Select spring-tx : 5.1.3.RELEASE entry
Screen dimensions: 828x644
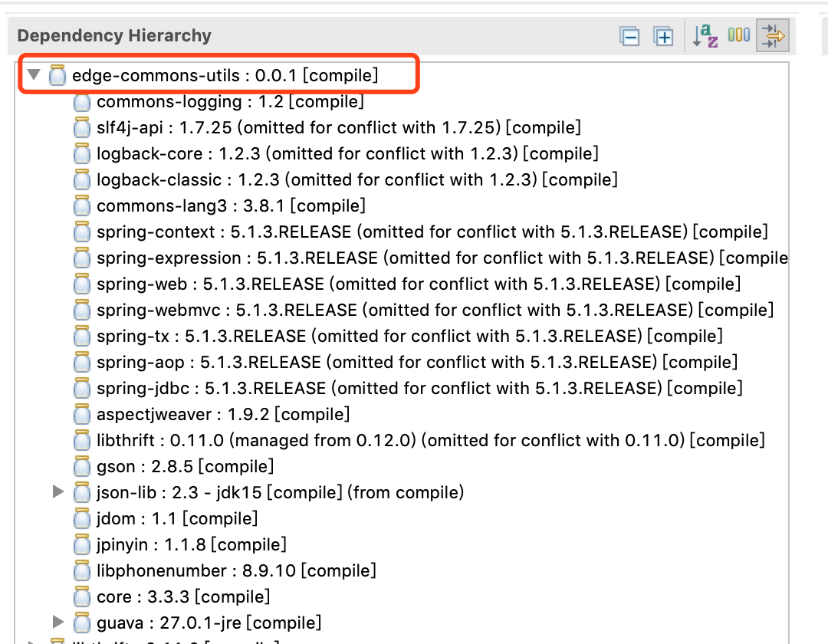[x=409, y=336]
